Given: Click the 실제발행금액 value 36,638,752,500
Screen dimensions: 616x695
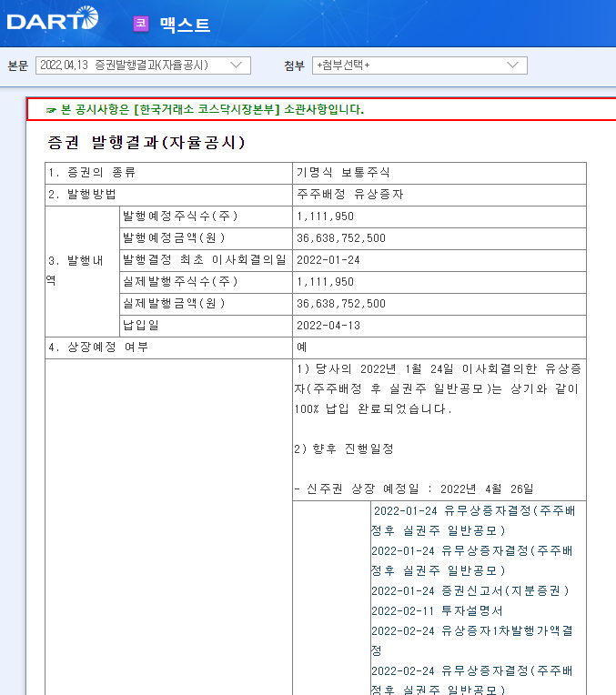Looking at the screenshot, I should point(341,304).
